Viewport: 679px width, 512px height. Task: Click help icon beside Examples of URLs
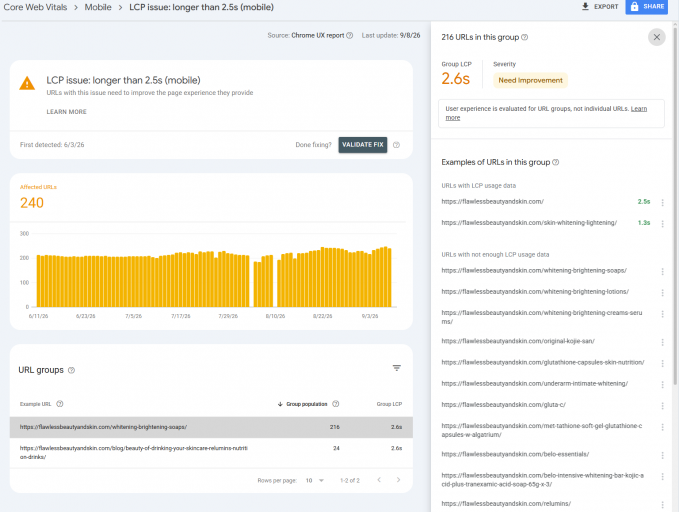tap(556, 162)
